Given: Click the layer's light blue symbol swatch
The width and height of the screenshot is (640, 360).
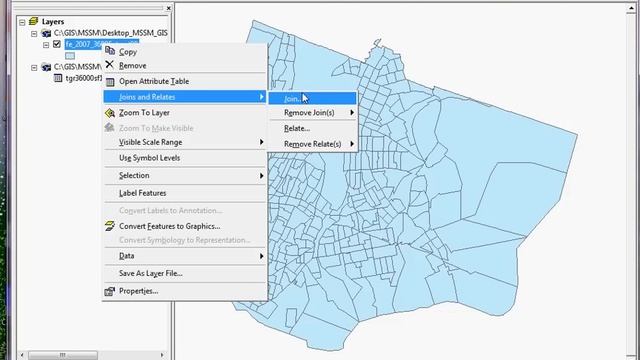Looking at the screenshot, I should pos(70,56).
